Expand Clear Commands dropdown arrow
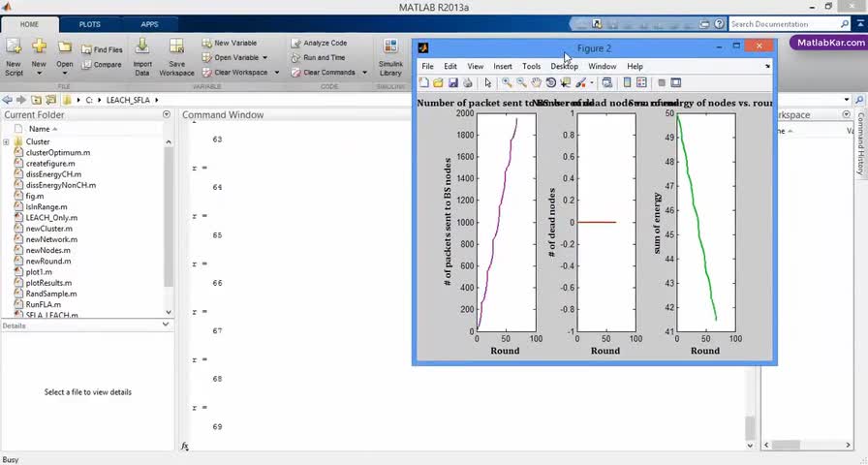This screenshot has width=868, height=465. point(364,73)
